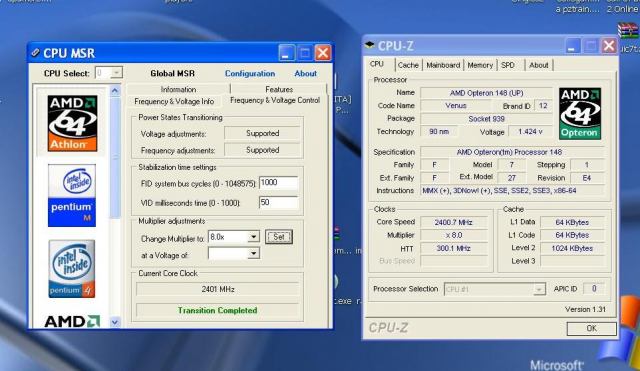Switch to Cache tab in CPU-Z

click(408, 65)
